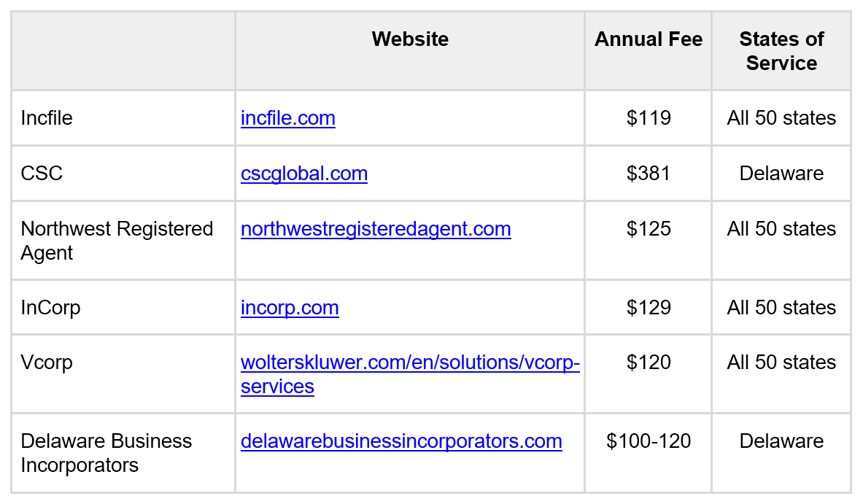Viewport: 863px width, 504px height.
Task: Open the incorp.com hyperlink
Action: 290,308
